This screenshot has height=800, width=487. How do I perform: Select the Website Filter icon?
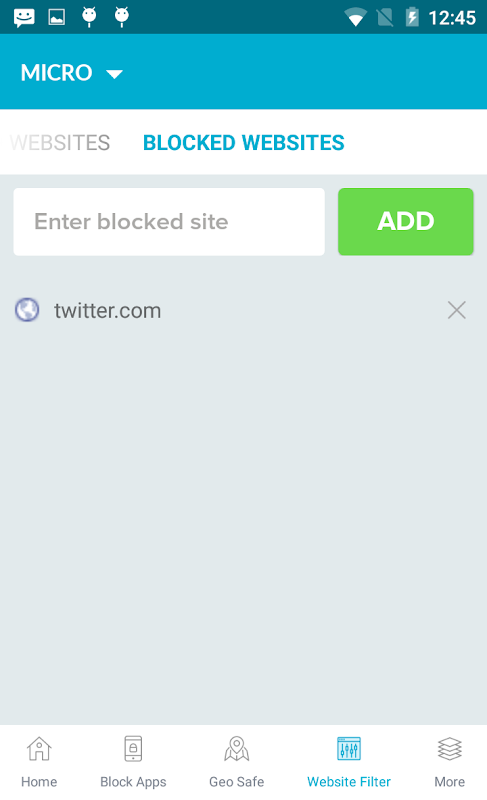coord(349,748)
